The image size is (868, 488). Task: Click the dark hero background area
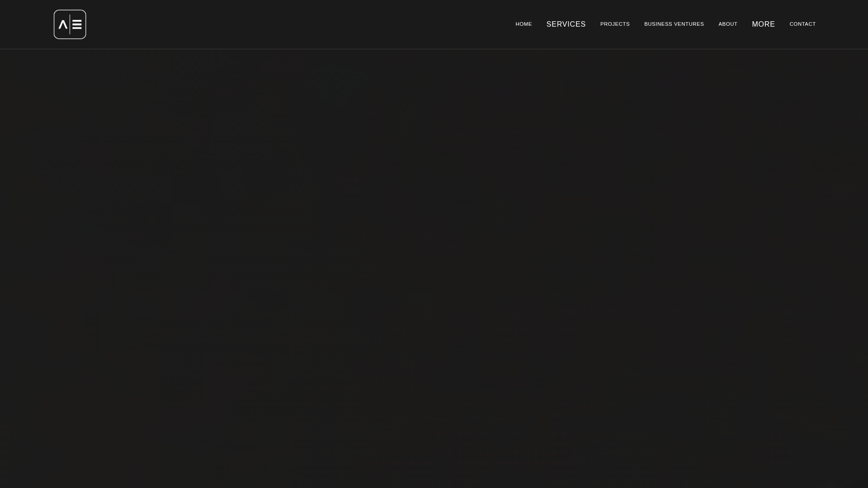pyautogui.click(x=434, y=267)
